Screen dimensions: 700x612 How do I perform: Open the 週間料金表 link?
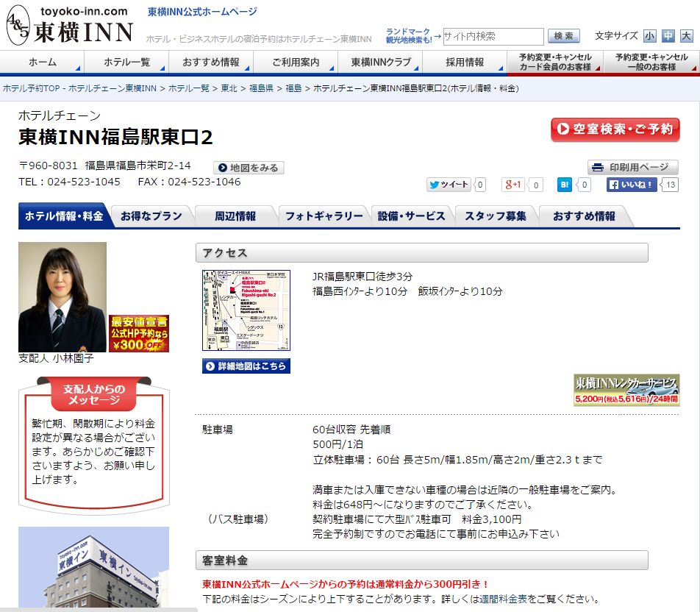point(504,599)
